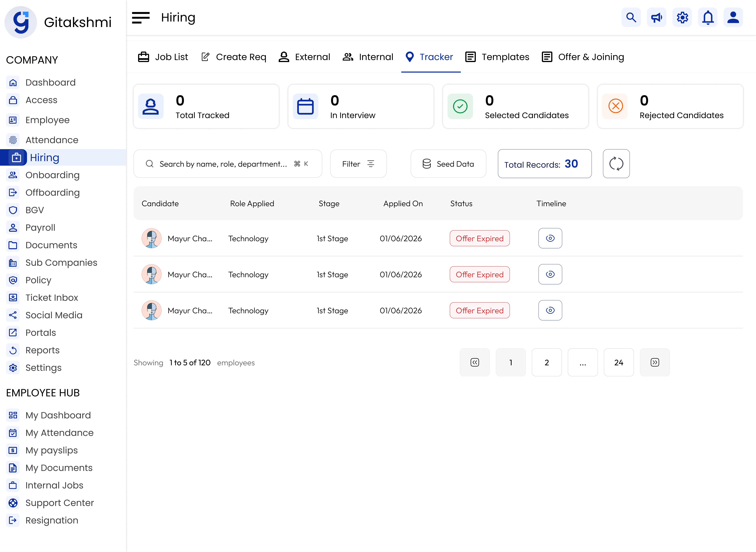756x552 pixels.
Task: Open announcements megaphone icon
Action: 656,17
